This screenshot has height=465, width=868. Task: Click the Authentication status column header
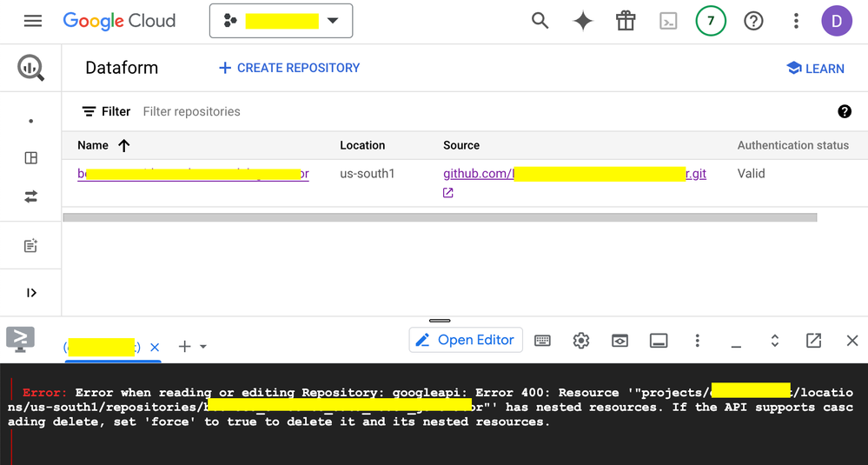tap(792, 145)
